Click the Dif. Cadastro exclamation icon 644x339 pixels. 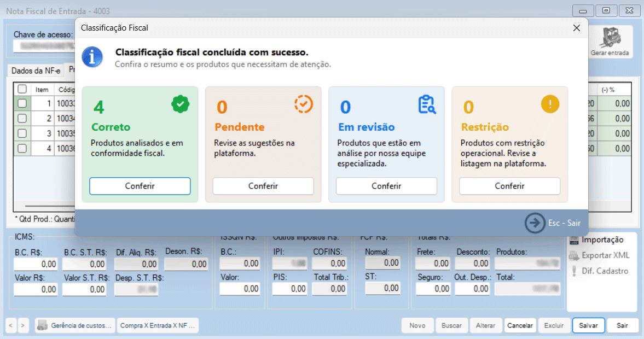pyautogui.click(x=574, y=271)
